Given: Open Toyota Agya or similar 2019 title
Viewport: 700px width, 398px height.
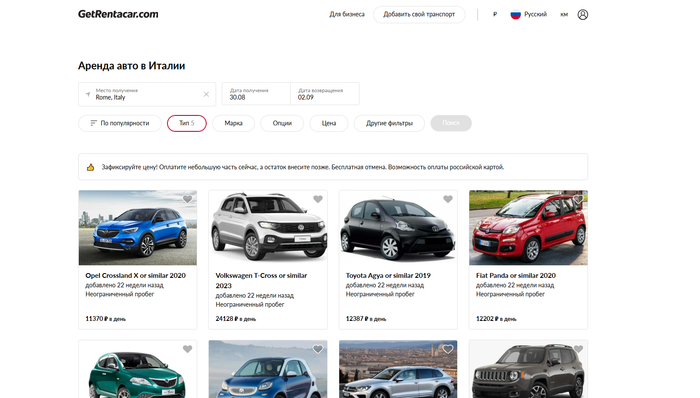Looking at the screenshot, I should 388,275.
